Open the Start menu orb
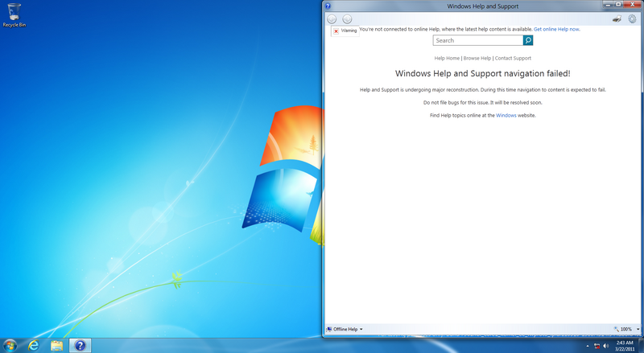Viewport: 644px width, 353px height. tap(10, 346)
